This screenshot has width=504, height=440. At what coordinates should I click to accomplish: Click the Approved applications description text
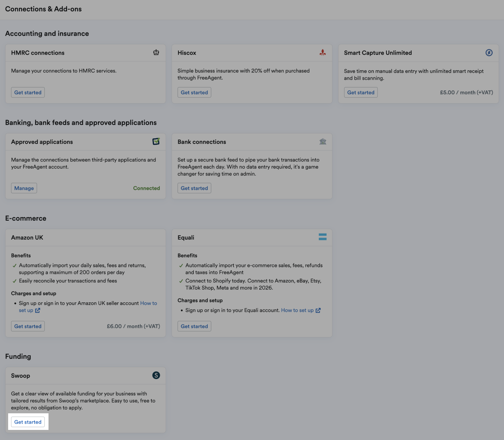(x=83, y=163)
